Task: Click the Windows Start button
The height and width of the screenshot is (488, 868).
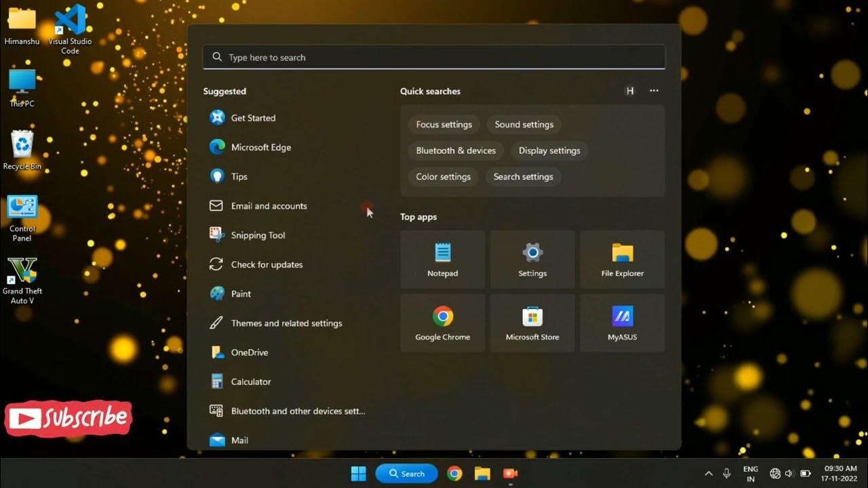Action: (359, 474)
